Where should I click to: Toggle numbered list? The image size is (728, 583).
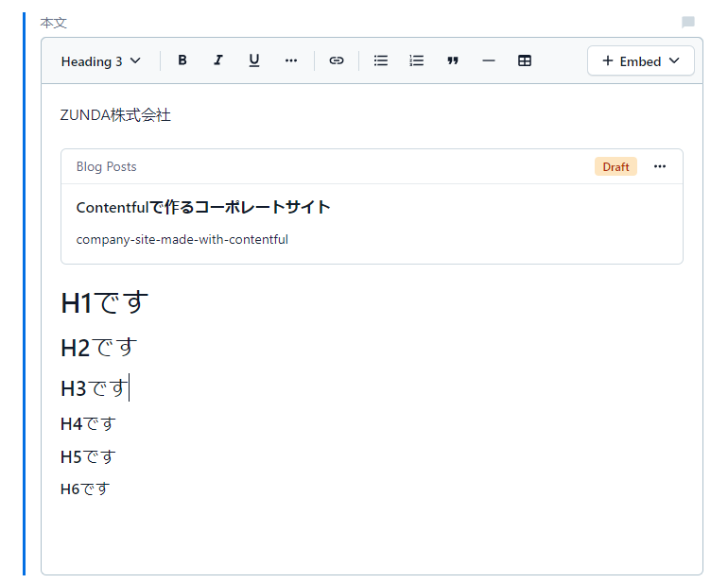click(416, 60)
